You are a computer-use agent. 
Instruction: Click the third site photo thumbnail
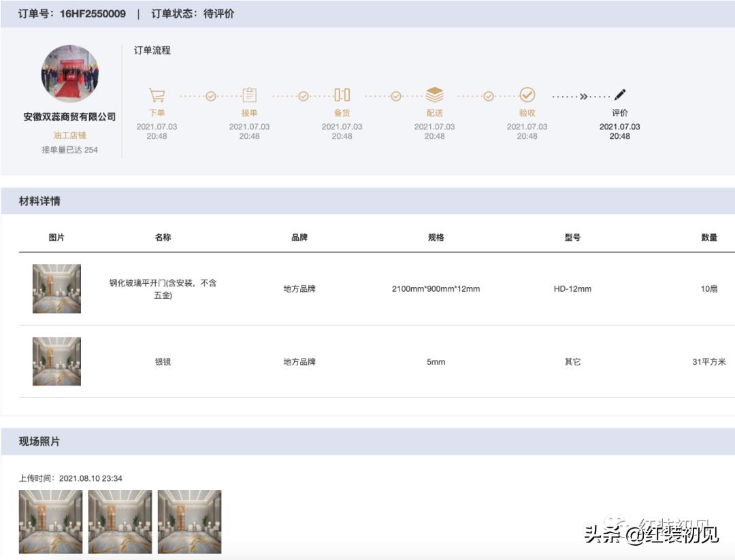[189, 522]
